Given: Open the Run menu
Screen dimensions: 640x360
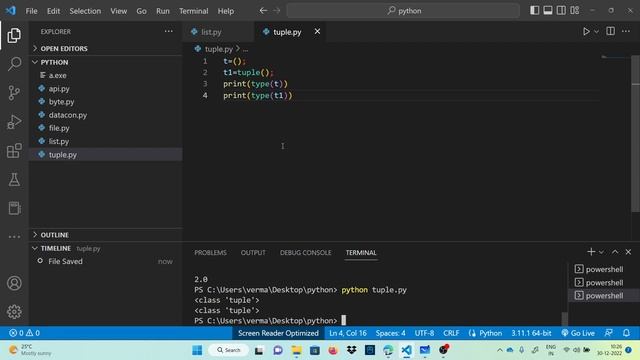Looking at the screenshot, I should click(x=162, y=11).
